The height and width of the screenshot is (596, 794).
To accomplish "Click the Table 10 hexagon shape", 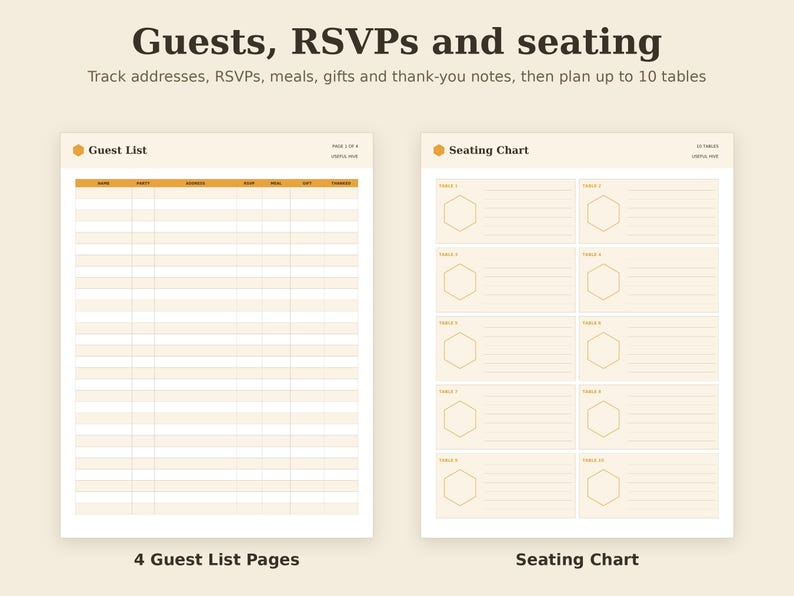I will point(603,488).
